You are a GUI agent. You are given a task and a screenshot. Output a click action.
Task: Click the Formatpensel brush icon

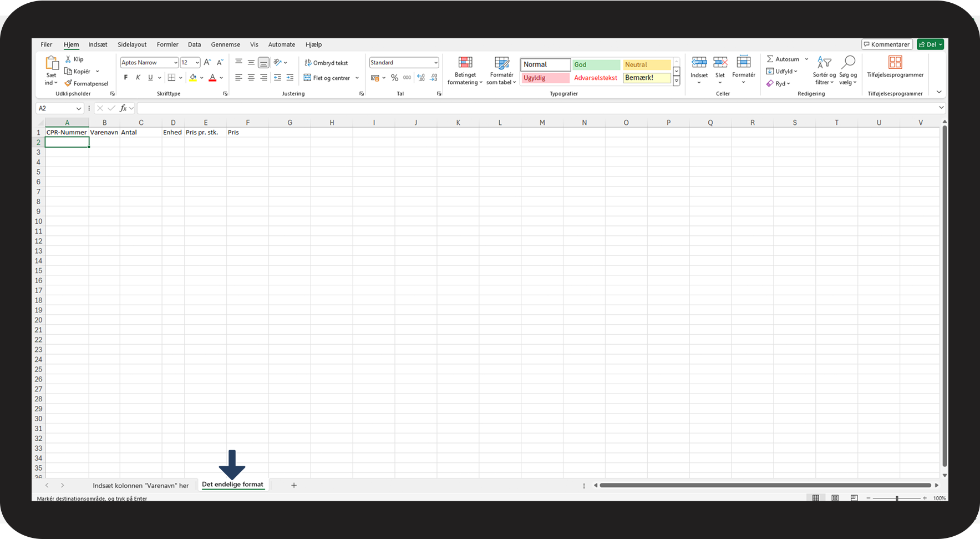68,83
